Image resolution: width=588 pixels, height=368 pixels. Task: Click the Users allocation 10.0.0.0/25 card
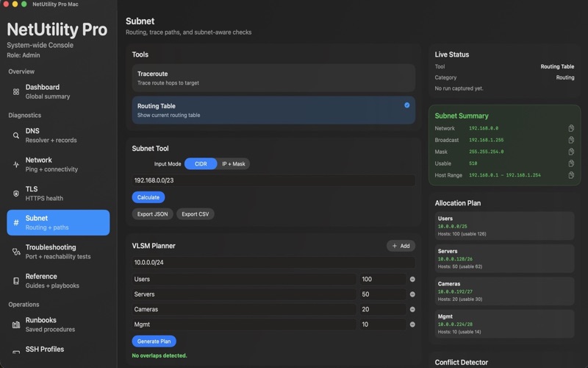point(504,226)
